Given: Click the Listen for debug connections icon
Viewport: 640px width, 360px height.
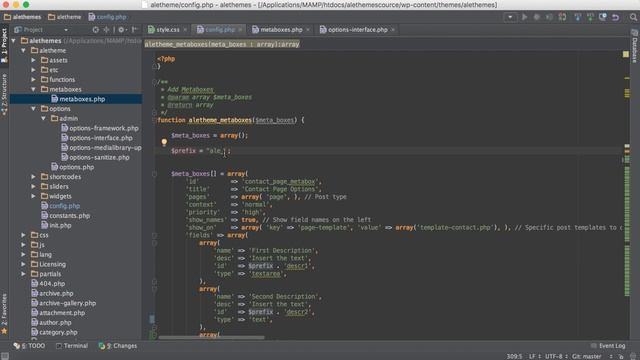Looking at the screenshot, I should coord(562,17).
